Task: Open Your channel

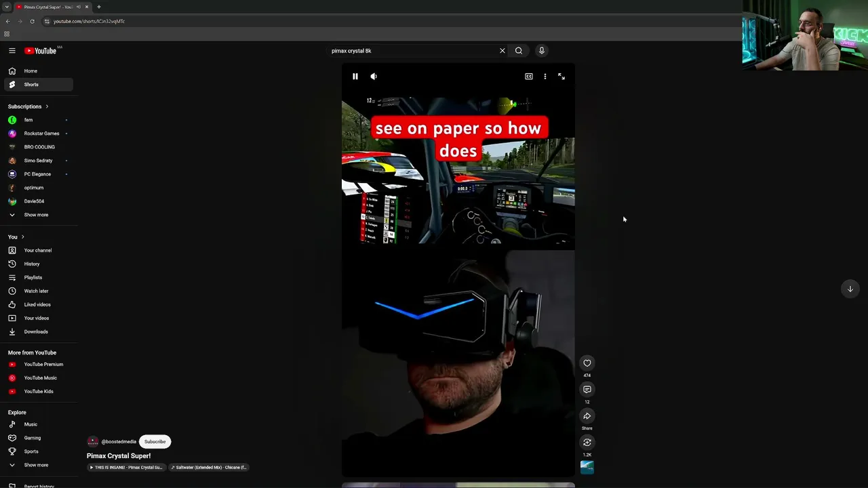Action: click(x=38, y=251)
